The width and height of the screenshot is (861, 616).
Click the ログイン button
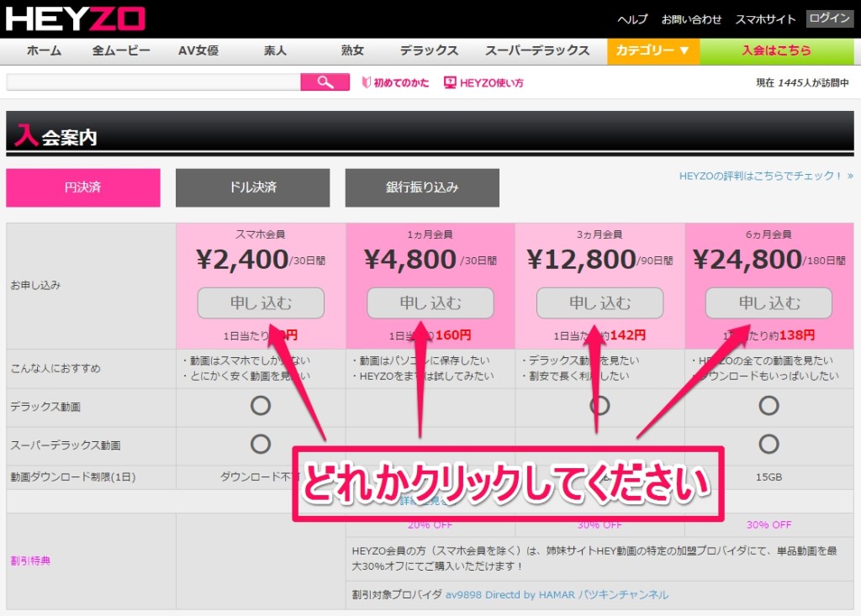click(830, 18)
